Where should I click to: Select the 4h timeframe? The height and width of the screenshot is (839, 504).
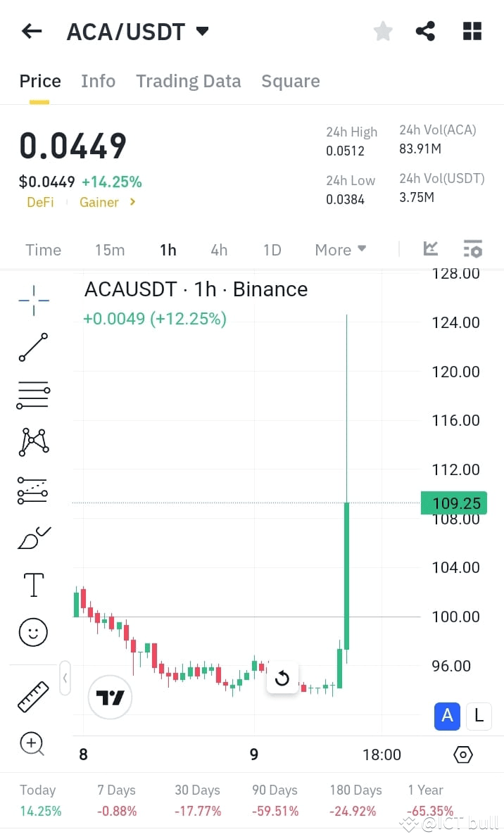point(218,250)
